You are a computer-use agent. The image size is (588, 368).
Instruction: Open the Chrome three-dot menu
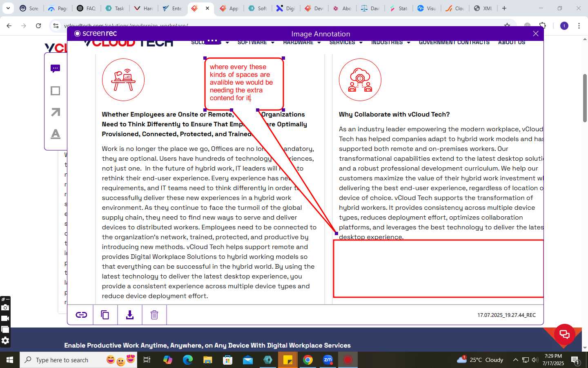click(579, 26)
